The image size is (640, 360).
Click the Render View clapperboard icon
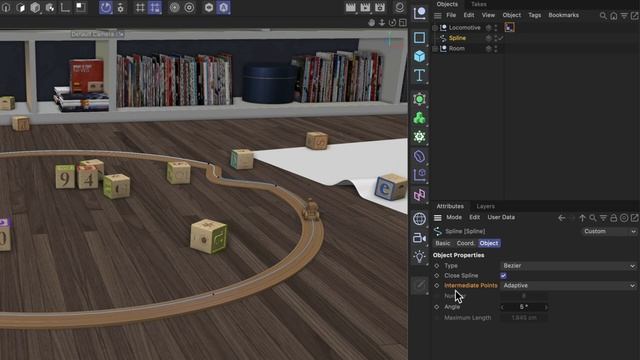click(x=350, y=7)
